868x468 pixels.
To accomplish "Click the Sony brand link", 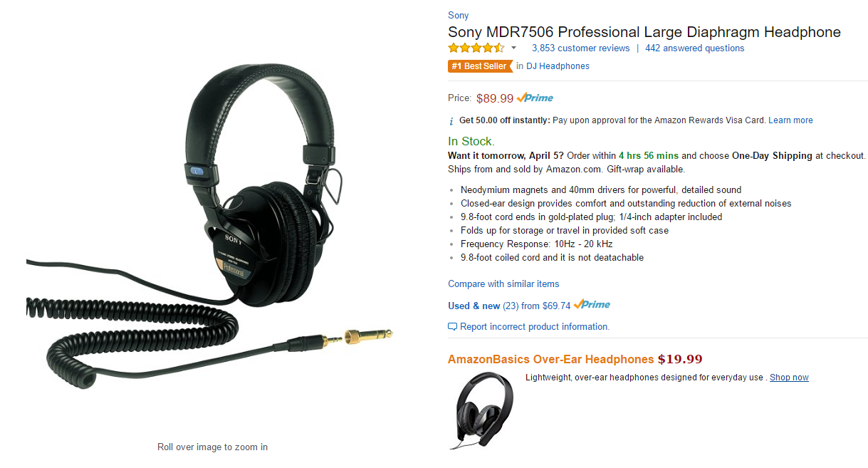I will 458,15.
